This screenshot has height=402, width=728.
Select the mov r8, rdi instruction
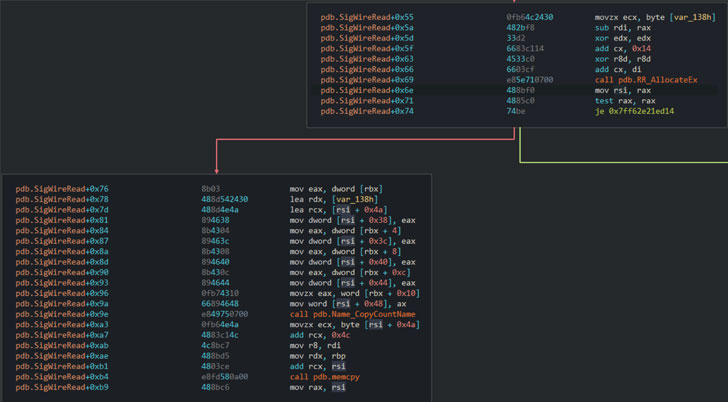point(315,345)
